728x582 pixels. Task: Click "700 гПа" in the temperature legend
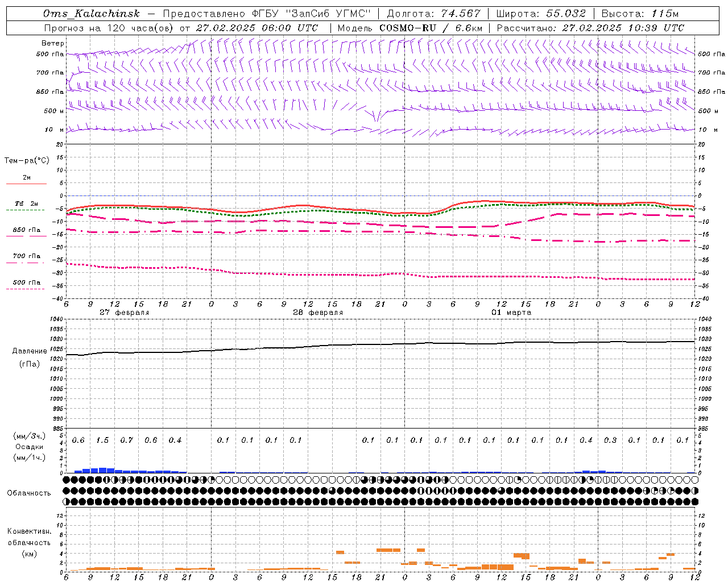point(26,256)
